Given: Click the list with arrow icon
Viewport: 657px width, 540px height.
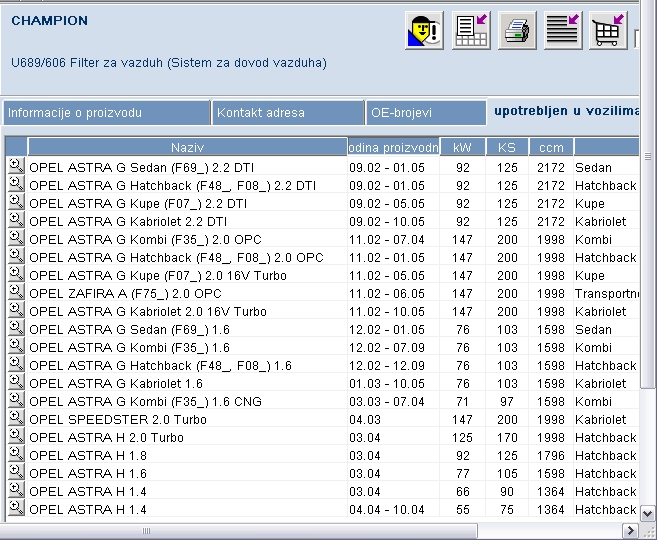Looking at the screenshot, I should [563, 31].
